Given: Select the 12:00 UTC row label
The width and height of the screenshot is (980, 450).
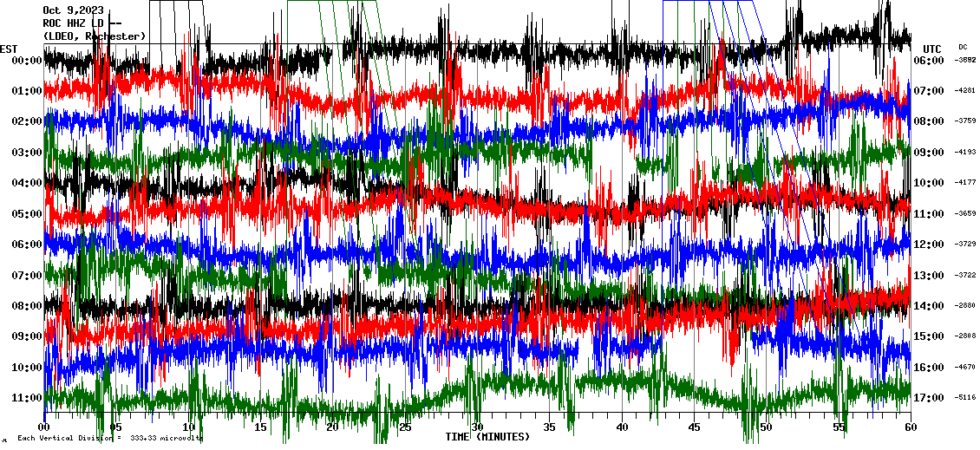Looking at the screenshot, I should 928,245.
